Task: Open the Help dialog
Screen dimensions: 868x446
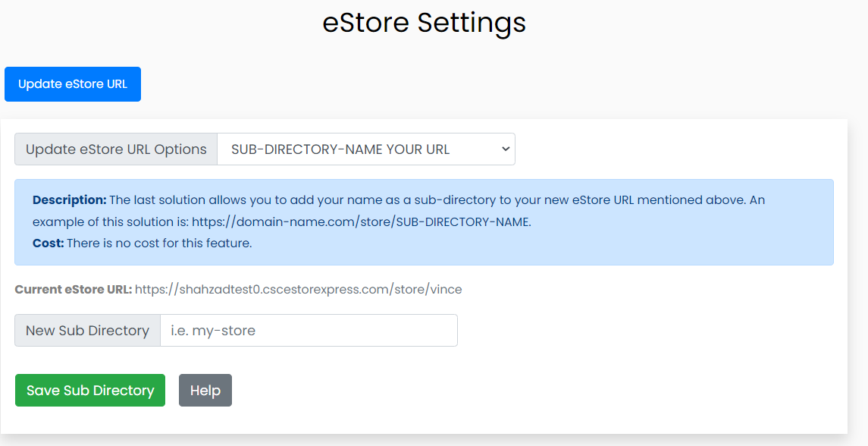Action: point(205,390)
